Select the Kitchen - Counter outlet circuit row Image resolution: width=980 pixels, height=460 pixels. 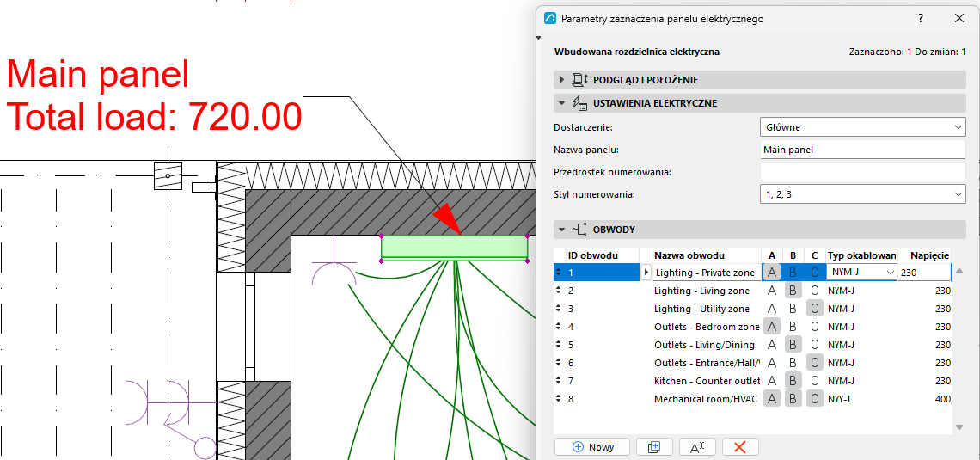(x=752, y=381)
